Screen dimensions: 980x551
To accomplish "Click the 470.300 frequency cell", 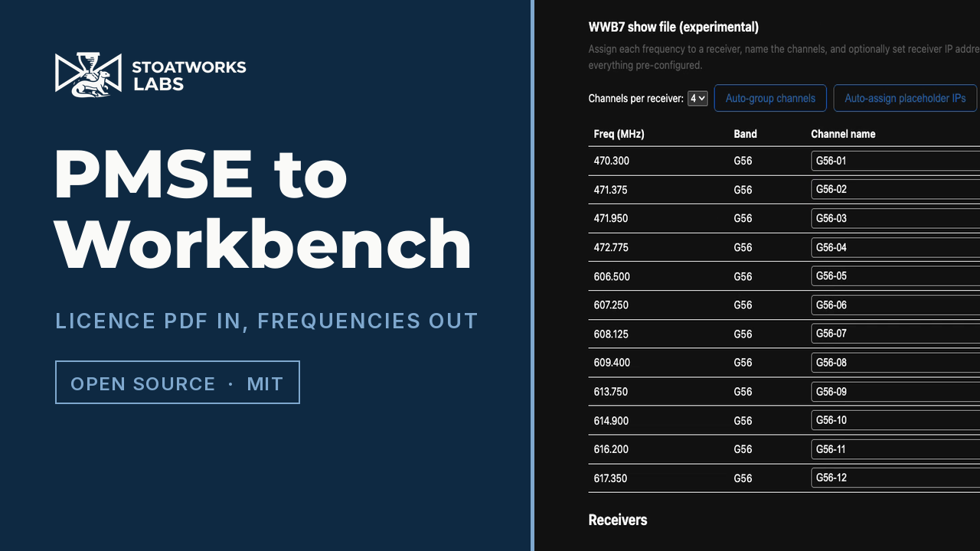I will coord(611,161).
